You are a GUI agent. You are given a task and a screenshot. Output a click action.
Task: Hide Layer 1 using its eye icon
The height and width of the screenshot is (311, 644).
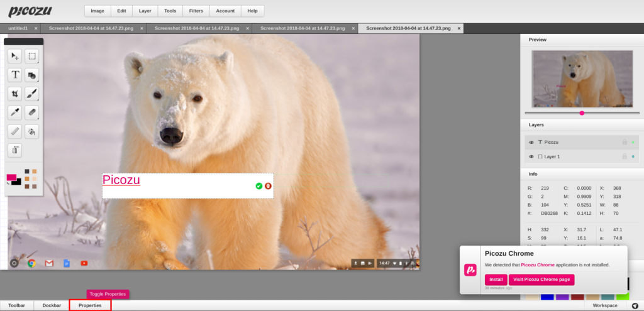(x=531, y=156)
